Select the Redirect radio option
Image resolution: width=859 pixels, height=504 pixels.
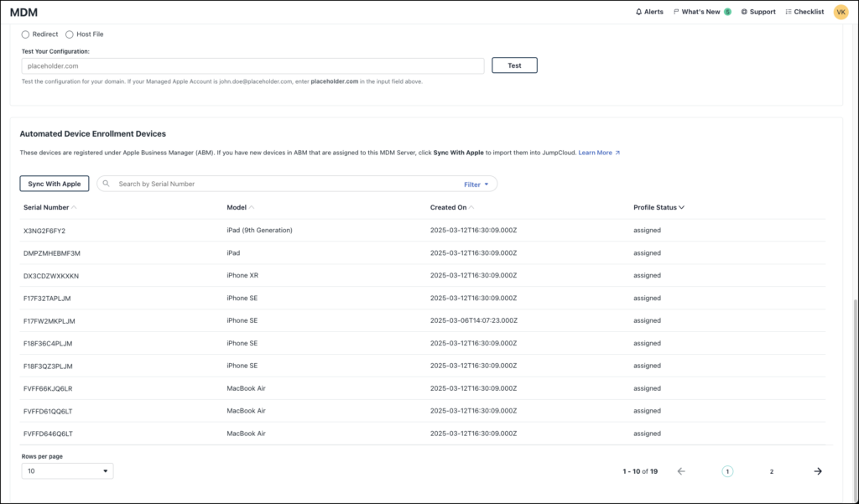[x=25, y=34]
